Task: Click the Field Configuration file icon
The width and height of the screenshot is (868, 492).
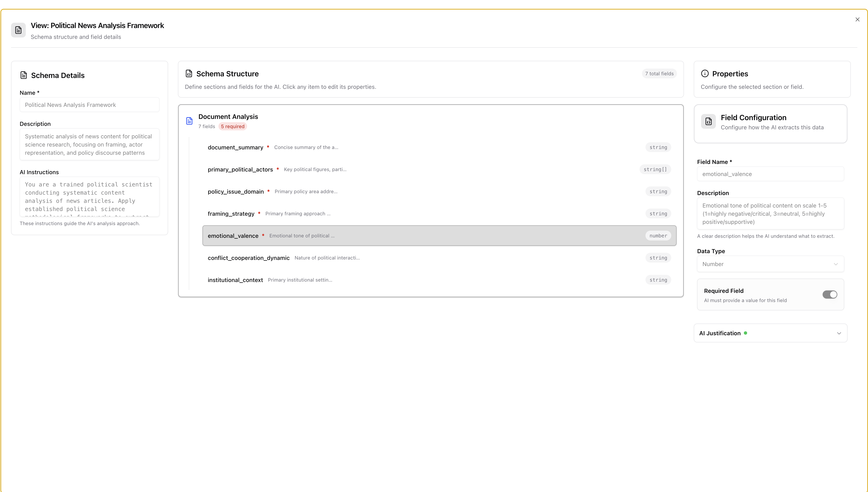Action: click(708, 122)
